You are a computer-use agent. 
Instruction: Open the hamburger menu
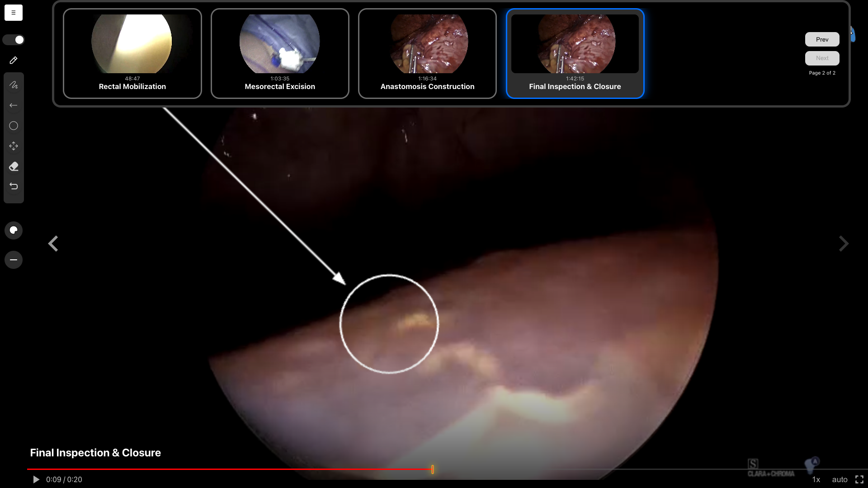coord(14,13)
